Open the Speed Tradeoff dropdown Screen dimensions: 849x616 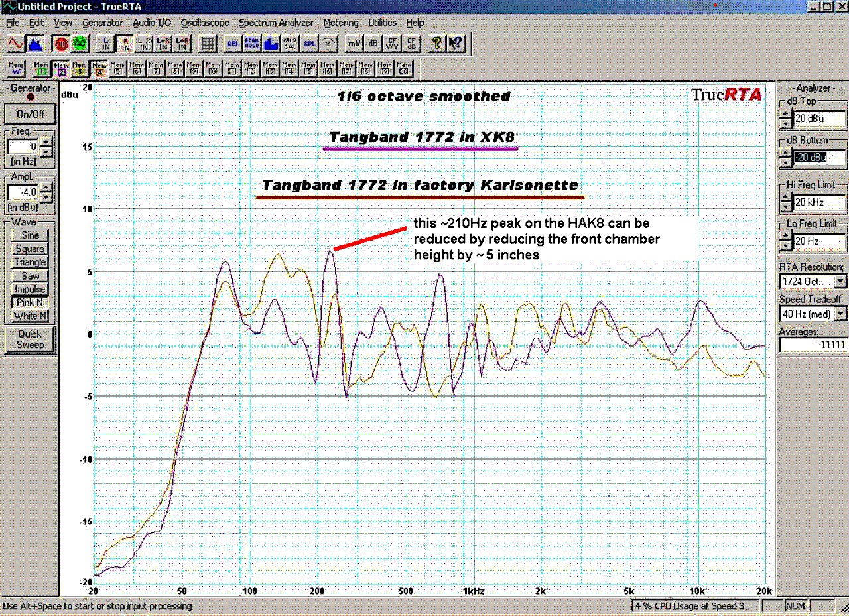(x=840, y=314)
